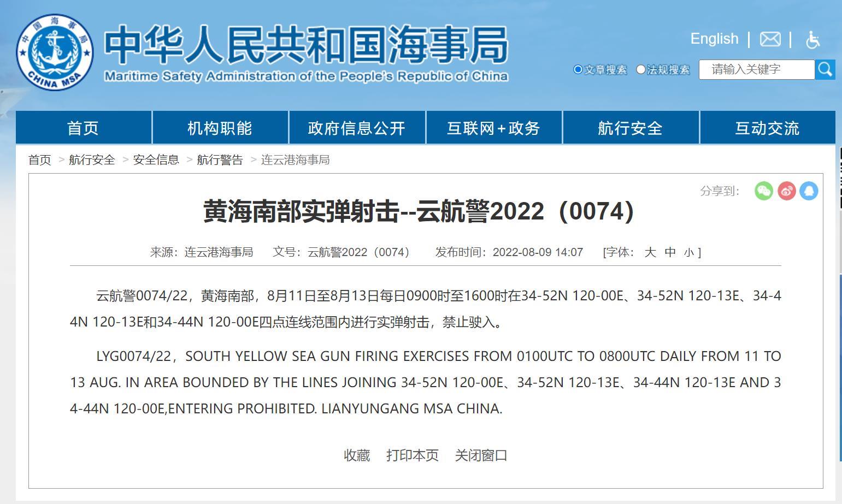Image resolution: width=842 pixels, height=504 pixels.
Task: Open the 机构职能 navigation menu
Action: [x=220, y=128]
